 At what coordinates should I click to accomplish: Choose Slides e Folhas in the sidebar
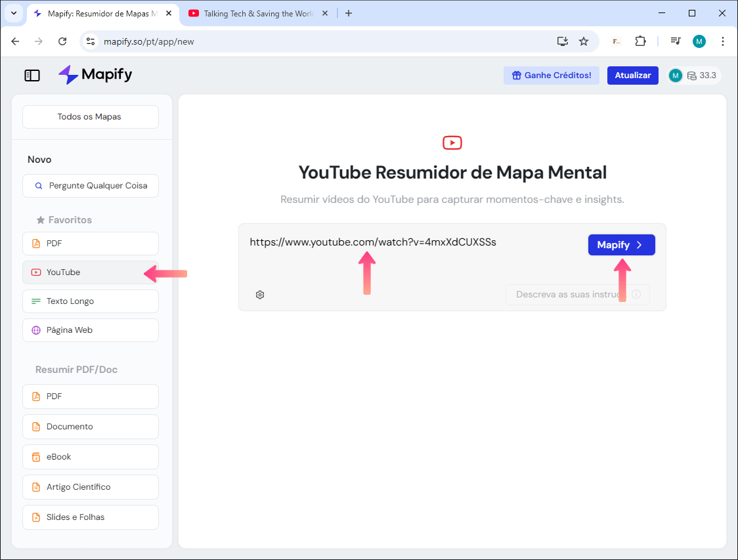click(91, 517)
